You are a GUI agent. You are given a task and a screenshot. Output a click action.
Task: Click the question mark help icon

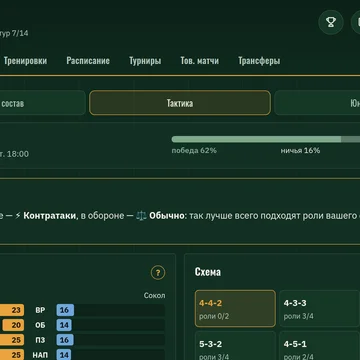tap(158, 273)
